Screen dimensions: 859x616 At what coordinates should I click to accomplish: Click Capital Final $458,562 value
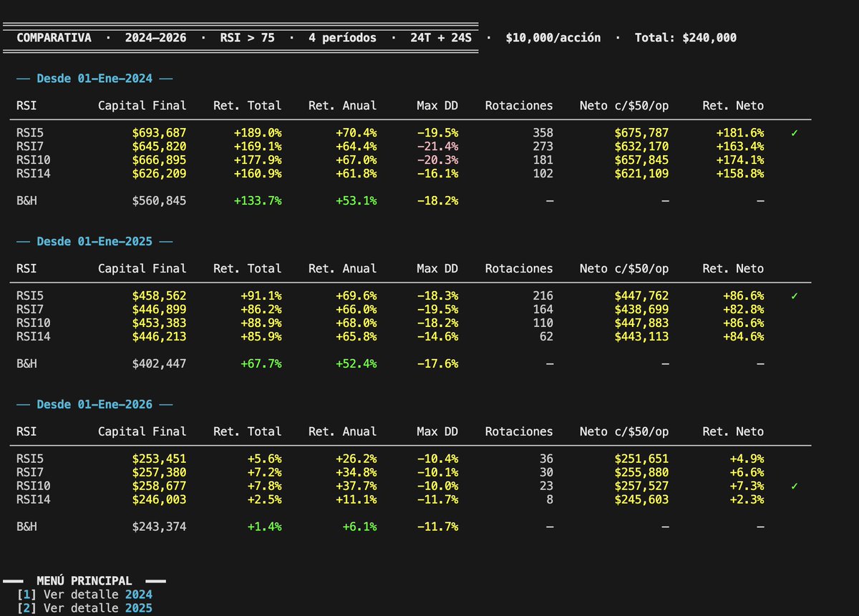point(159,295)
